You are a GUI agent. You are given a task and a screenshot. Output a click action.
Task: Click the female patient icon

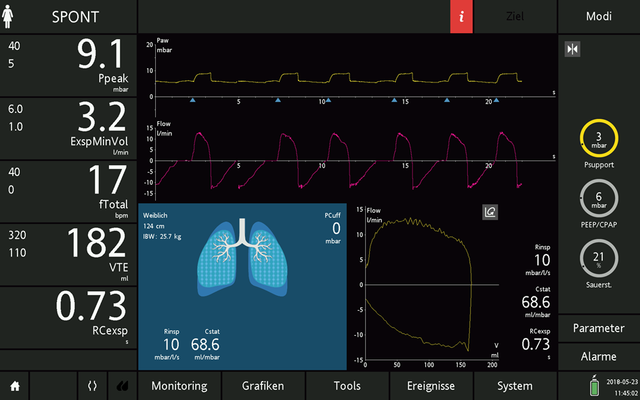click(x=7, y=16)
